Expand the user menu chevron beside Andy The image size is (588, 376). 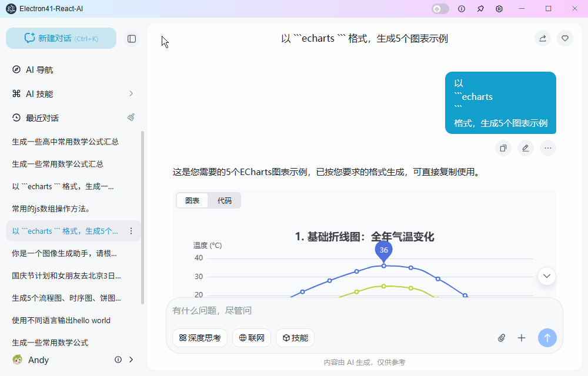131,360
